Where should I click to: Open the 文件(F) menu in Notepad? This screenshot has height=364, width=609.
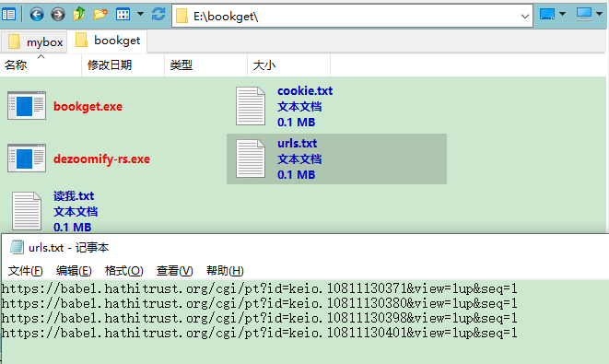[25, 271]
